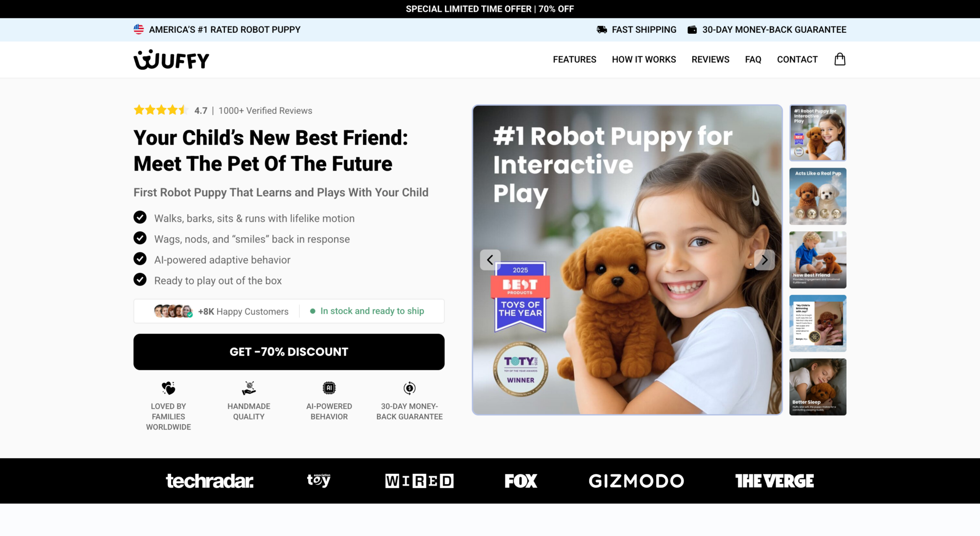Click the heart Loved by Families icon
The image size is (980, 536).
(x=168, y=388)
